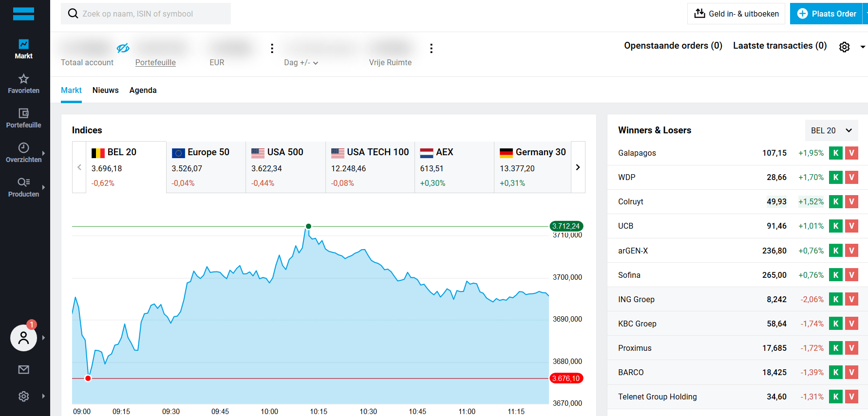Open the Proximus stock row
Image resolution: width=868 pixels, height=416 pixels.
[x=737, y=348]
